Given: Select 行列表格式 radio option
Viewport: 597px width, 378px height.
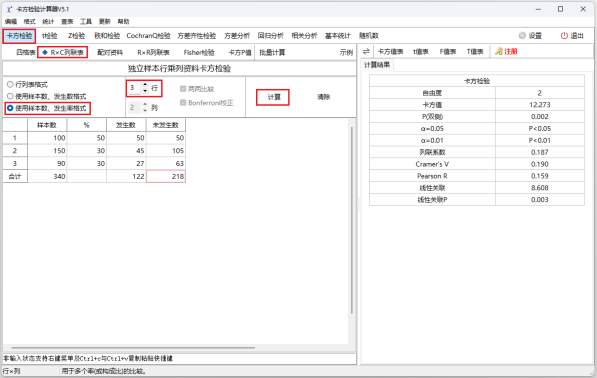Looking at the screenshot, I should point(10,85).
